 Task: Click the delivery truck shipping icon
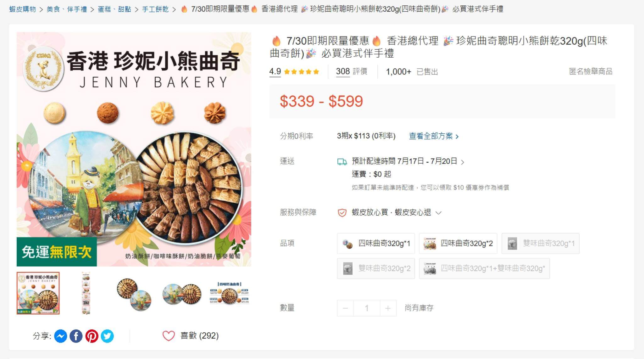point(342,162)
